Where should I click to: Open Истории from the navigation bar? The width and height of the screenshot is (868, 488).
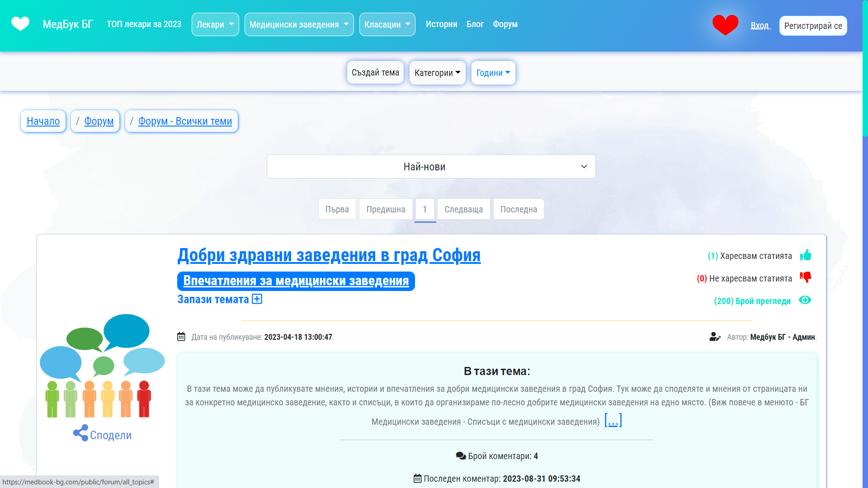tap(442, 24)
